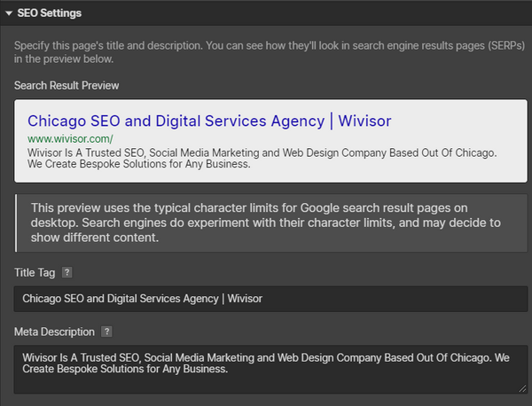Click the preview description starting 'Wivisor Is A Trusted SEO'
The height and width of the screenshot is (406, 532).
(262, 159)
